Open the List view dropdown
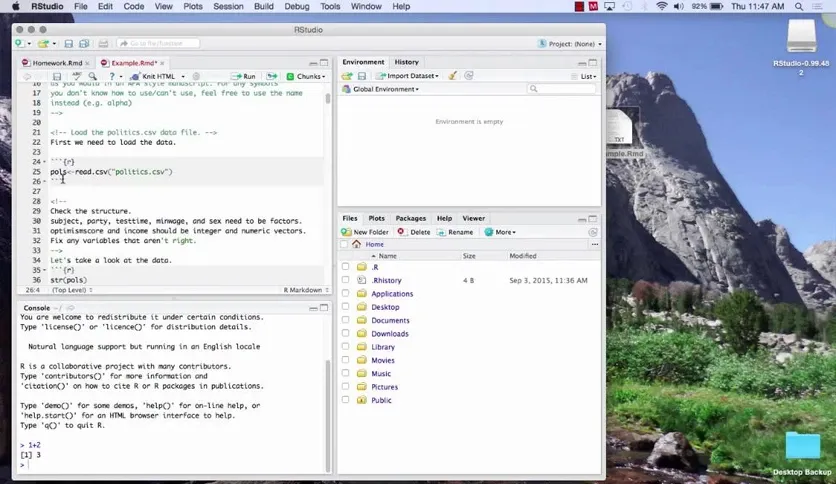This screenshot has height=484, width=836. tap(584, 76)
